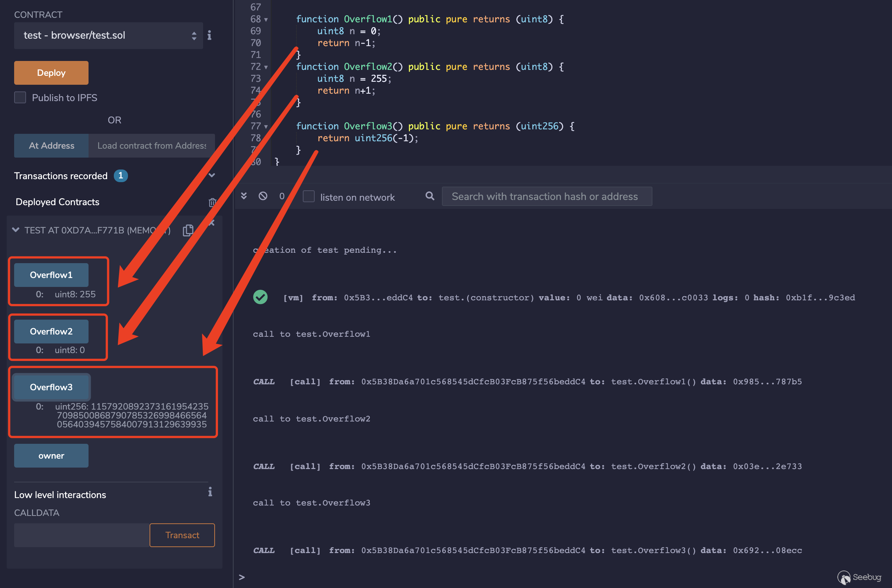The height and width of the screenshot is (588, 892).
Task: Remove deployed contract with X icon
Action: 212,223
